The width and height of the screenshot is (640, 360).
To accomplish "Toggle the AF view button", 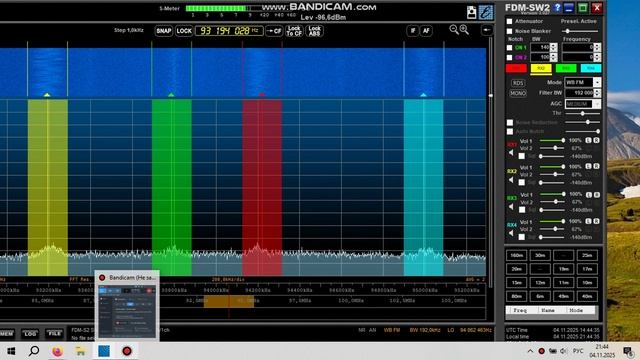I will pyautogui.click(x=426, y=31).
